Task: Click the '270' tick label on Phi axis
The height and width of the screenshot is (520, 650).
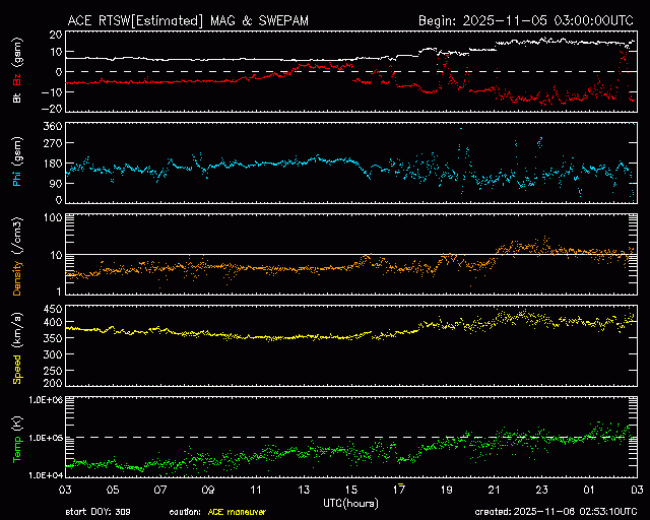Action: [x=53, y=143]
